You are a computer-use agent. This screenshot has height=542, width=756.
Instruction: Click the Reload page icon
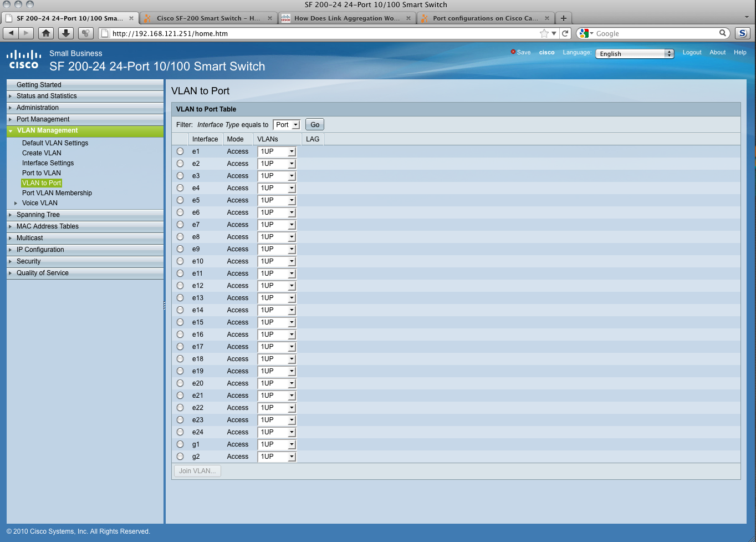(565, 33)
